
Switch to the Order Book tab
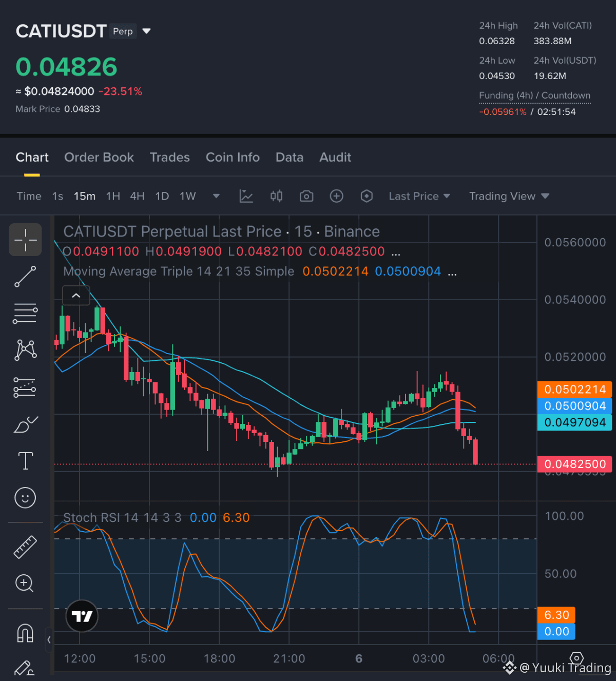[99, 158]
